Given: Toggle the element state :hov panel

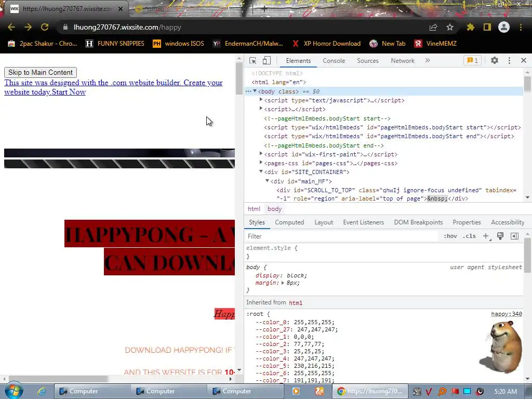Looking at the screenshot, I should point(450,236).
